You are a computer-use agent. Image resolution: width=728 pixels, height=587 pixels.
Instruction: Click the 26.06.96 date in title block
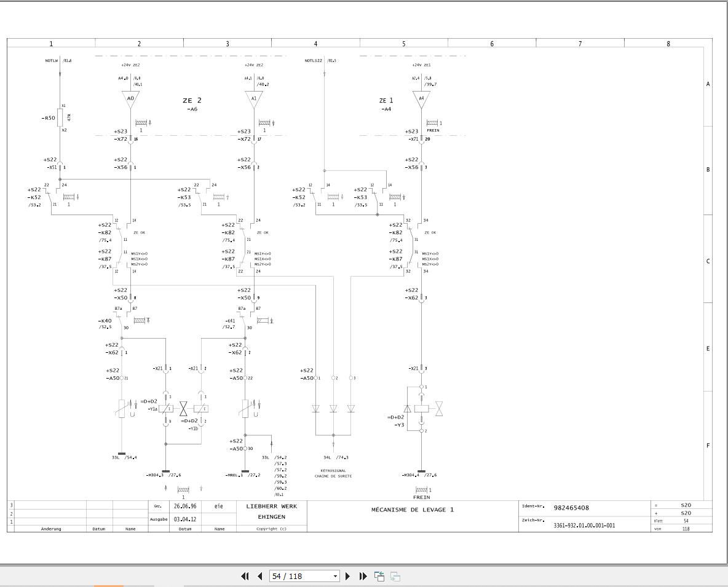(x=185, y=506)
